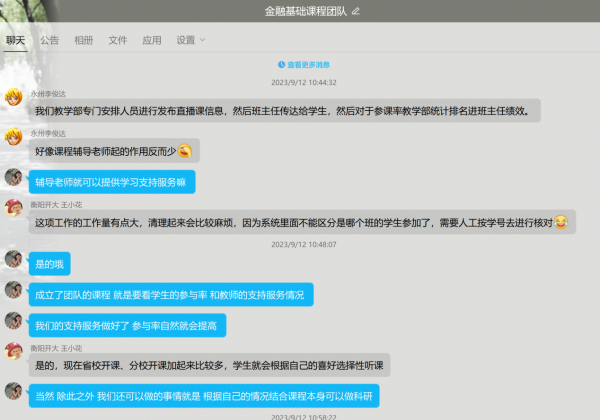The width and height of the screenshot is (600, 420).
Task: Click avatar next to 现在省校开课 message
Action: (14, 352)
